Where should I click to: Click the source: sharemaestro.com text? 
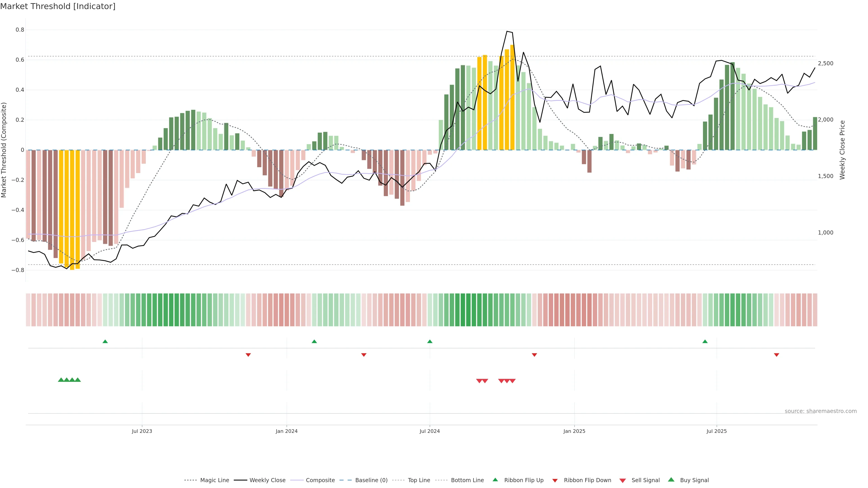tap(821, 411)
